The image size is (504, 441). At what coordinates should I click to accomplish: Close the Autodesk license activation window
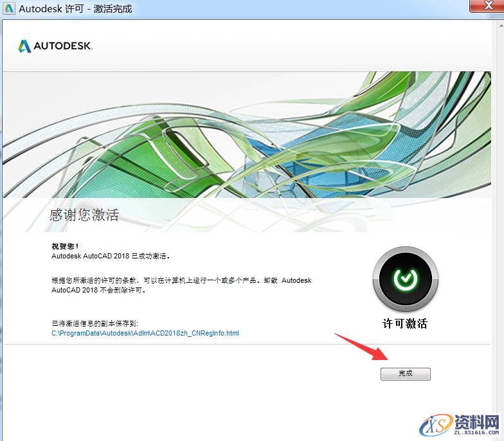(x=488, y=5)
